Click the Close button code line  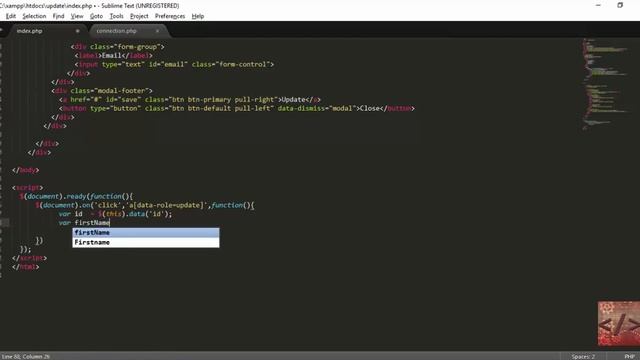[237, 109]
